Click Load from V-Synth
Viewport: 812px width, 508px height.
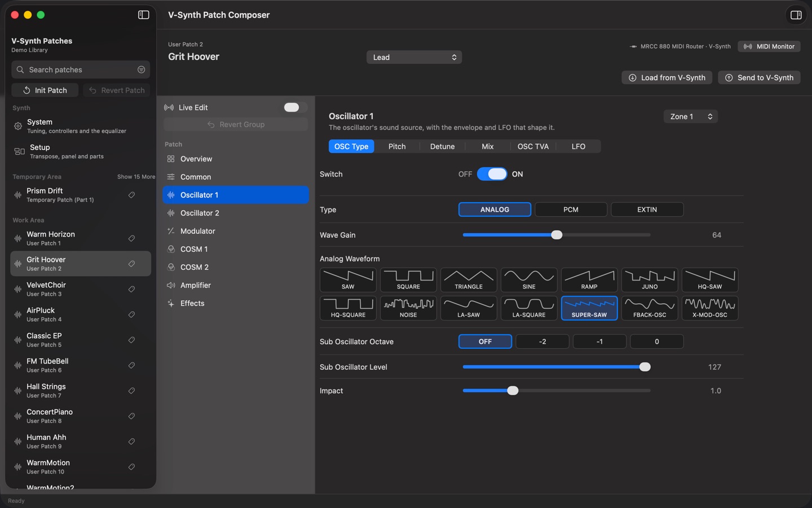tap(667, 77)
